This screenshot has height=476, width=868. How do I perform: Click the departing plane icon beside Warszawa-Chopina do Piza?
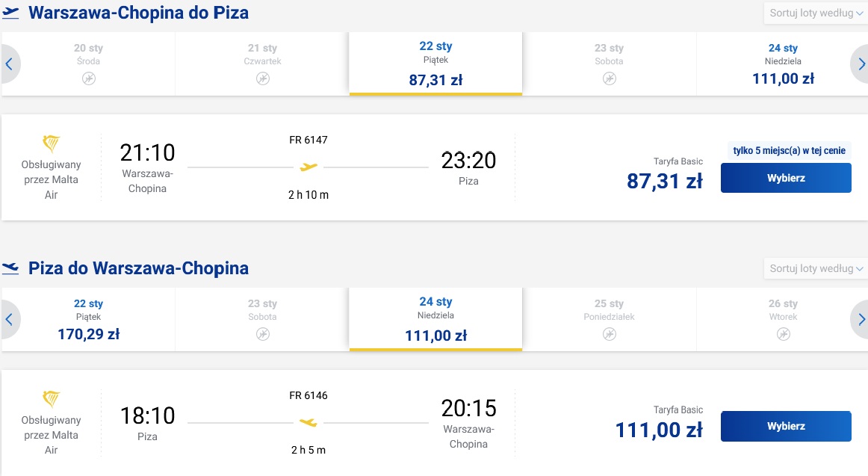tap(10, 12)
